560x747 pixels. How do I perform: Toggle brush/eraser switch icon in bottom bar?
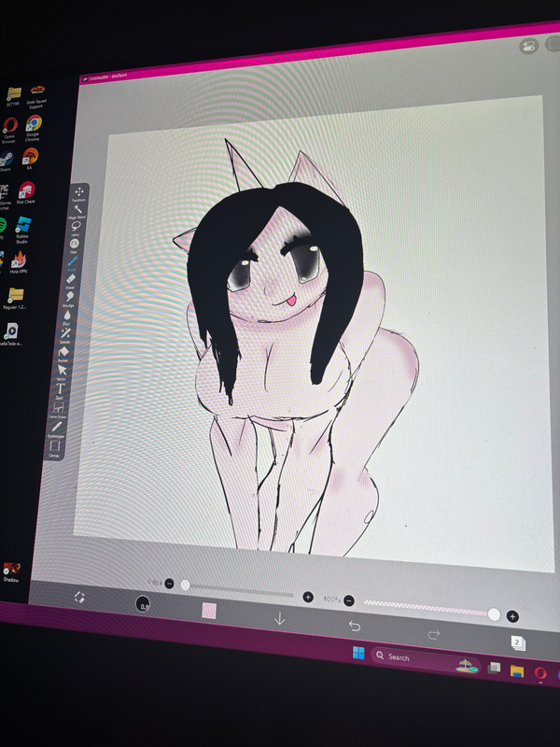[79, 598]
